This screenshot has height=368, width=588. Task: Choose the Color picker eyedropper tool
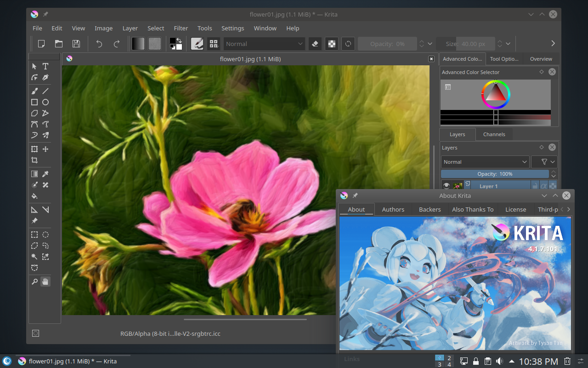click(x=45, y=174)
